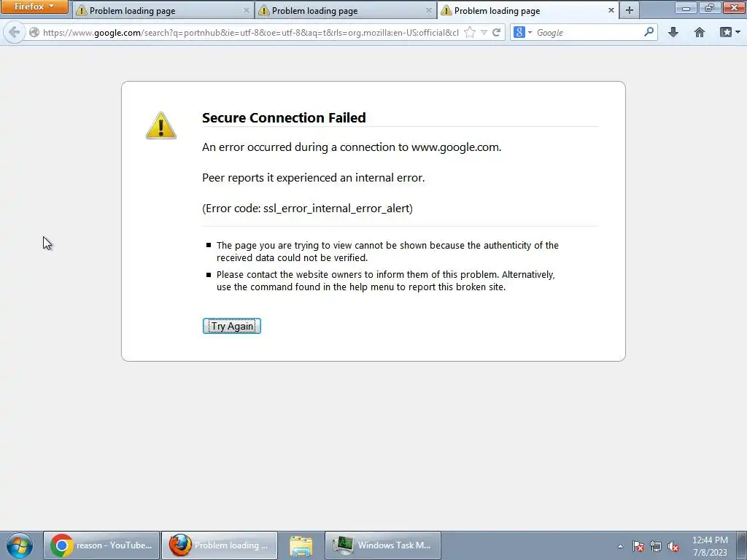The width and height of the screenshot is (747, 560).
Task: Click the network tray icon
Action: [656, 547]
